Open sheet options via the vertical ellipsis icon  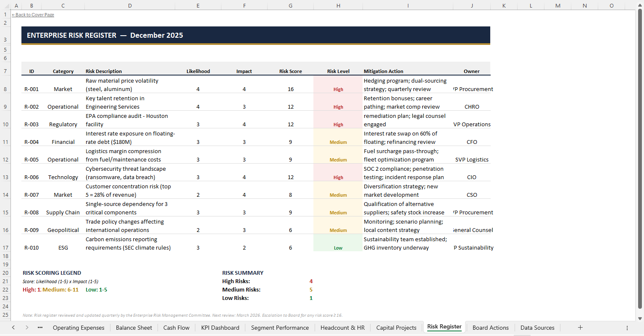(627, 328)
